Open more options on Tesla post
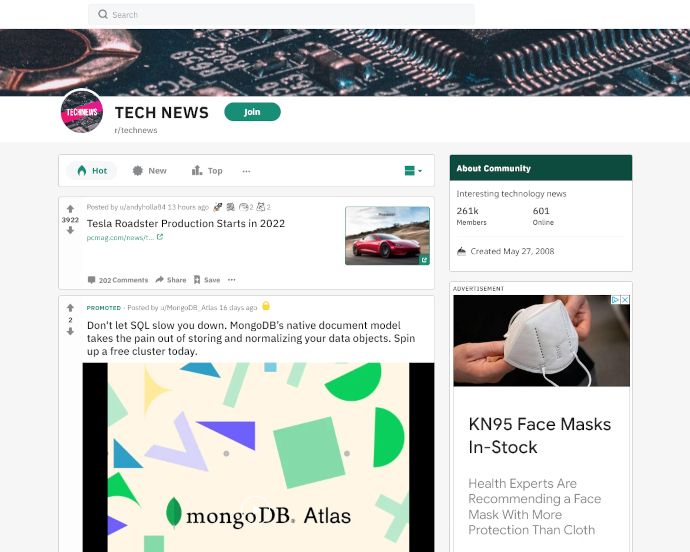The width and height of the screenshot is (690, 552). (x=232, y=280)
